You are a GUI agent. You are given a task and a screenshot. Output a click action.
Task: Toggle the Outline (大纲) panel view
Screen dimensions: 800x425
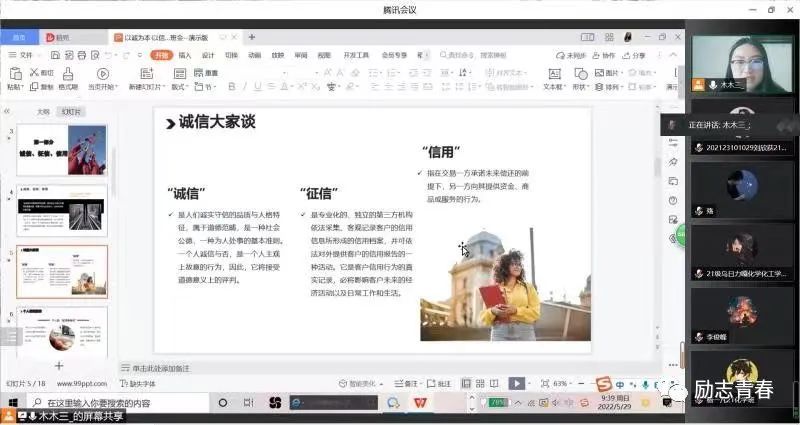(x=43, y=112)
